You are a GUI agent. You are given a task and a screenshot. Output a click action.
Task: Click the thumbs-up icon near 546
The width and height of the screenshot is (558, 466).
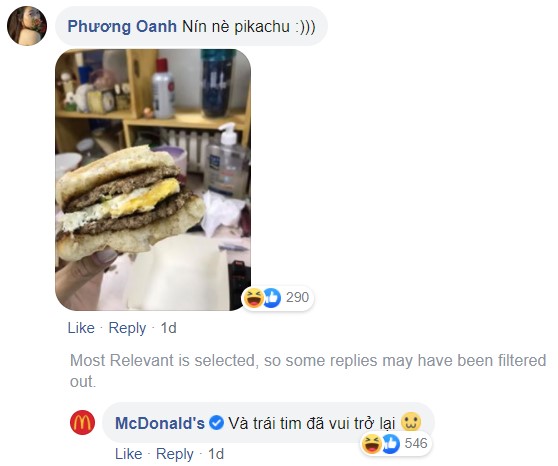click(x=391, y=444)
